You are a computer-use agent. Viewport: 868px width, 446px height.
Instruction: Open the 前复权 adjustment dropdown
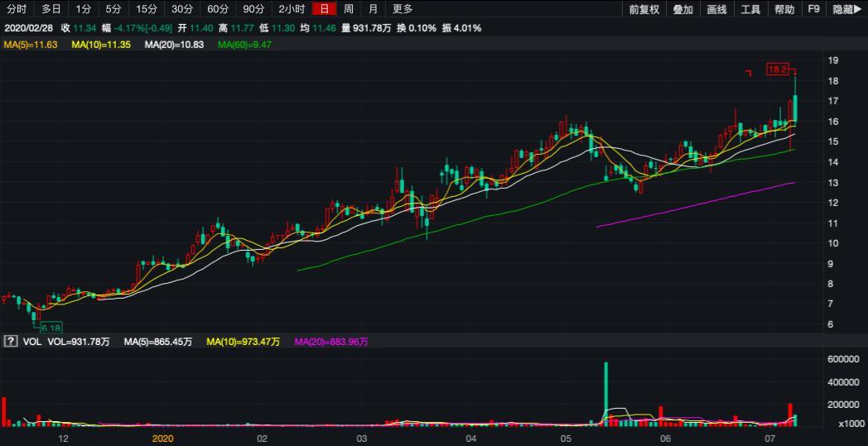pyautogui.click(x=644, y=9)
